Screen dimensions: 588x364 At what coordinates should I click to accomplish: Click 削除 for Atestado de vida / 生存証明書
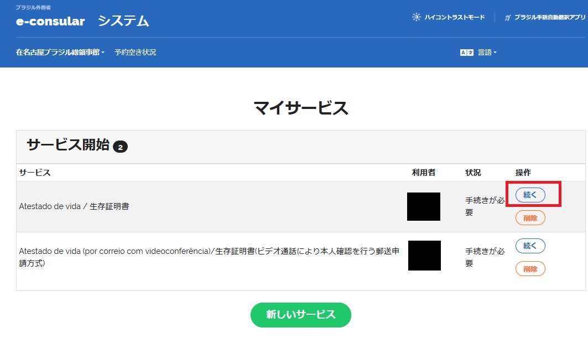coord(530,218)
